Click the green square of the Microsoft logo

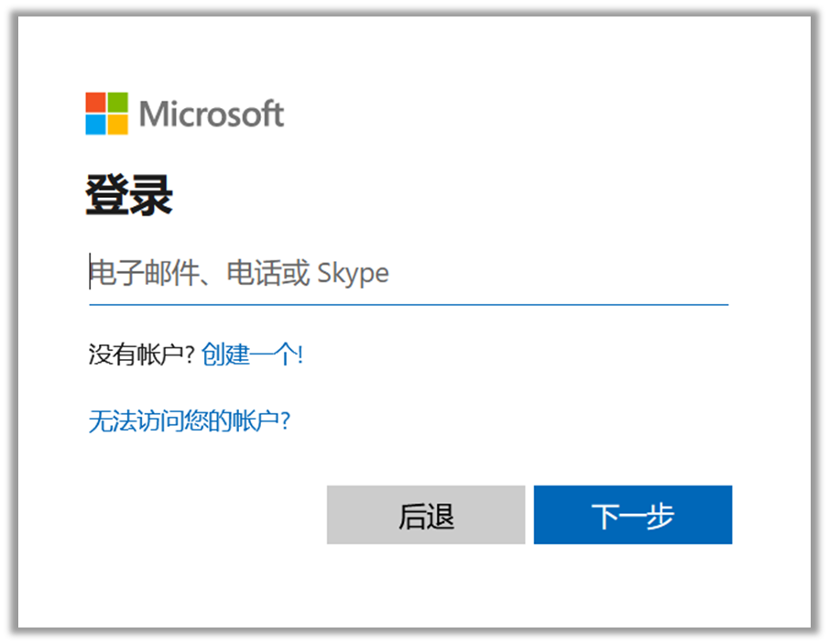tap(118, 102)
